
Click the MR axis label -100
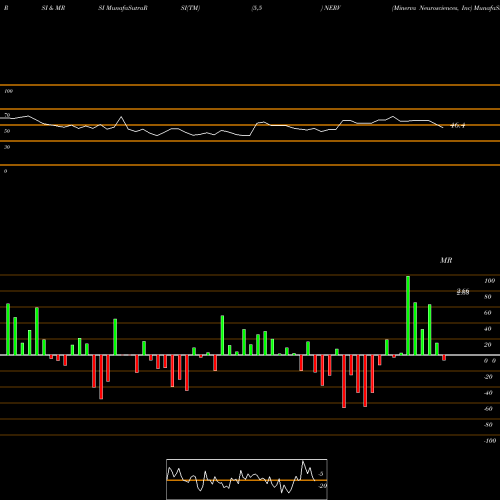490,441
